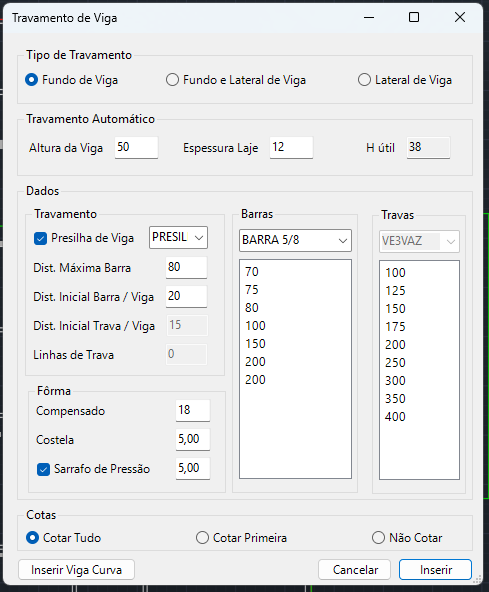Click the H útil field
Screen dimensions: 489x592
(x=428, y=147)
